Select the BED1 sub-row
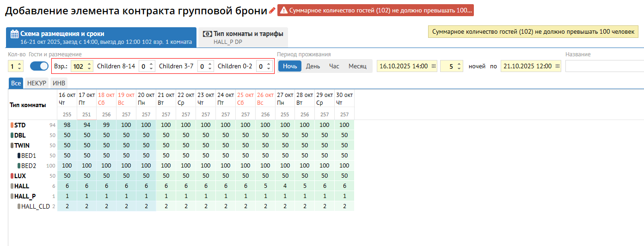644x246 pixels. pyautogui.click(x=182, y=156)
